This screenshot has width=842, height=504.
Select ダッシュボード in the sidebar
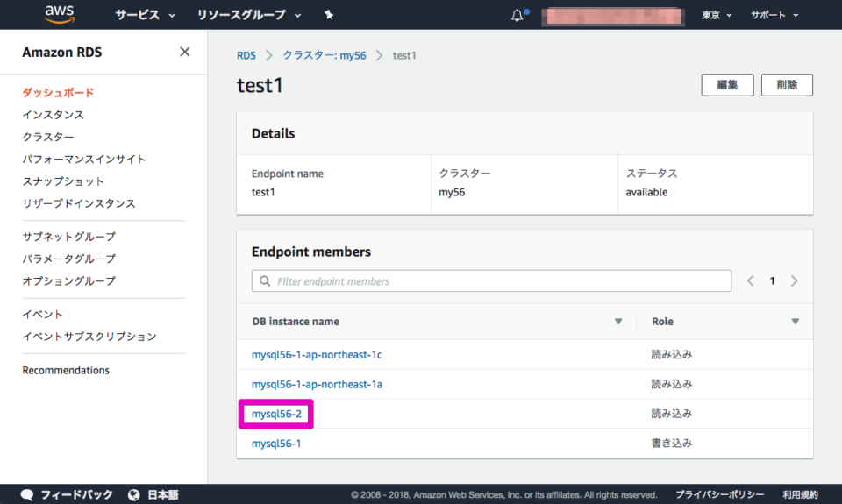58,92
